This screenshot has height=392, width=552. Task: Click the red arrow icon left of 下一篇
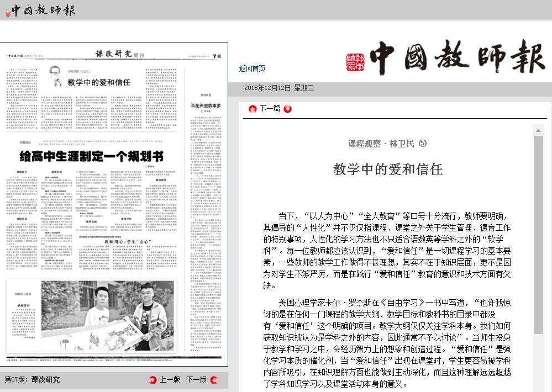[253, 109]
